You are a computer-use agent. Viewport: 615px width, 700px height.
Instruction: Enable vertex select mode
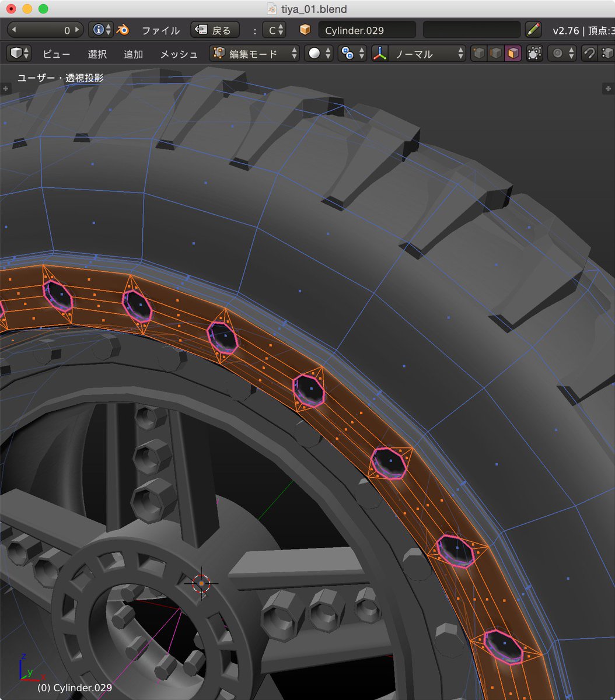479,54
